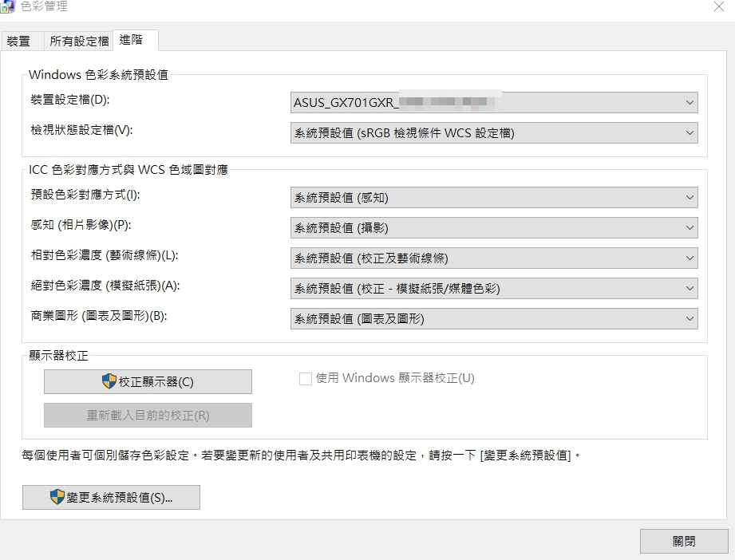Click the shield icon on 變更系統預設值 button
Image resolution: width=735 pixels, height=560 pixels.
[x=57, y=496]
